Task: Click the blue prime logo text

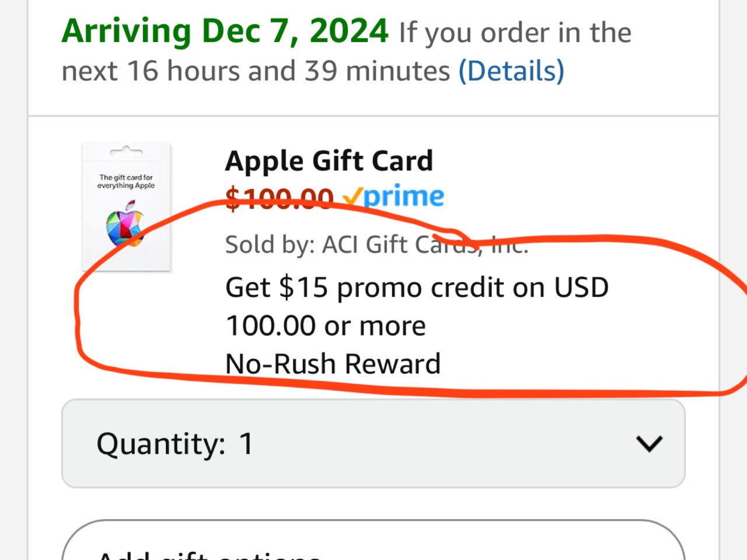Action: pos(404,197)
